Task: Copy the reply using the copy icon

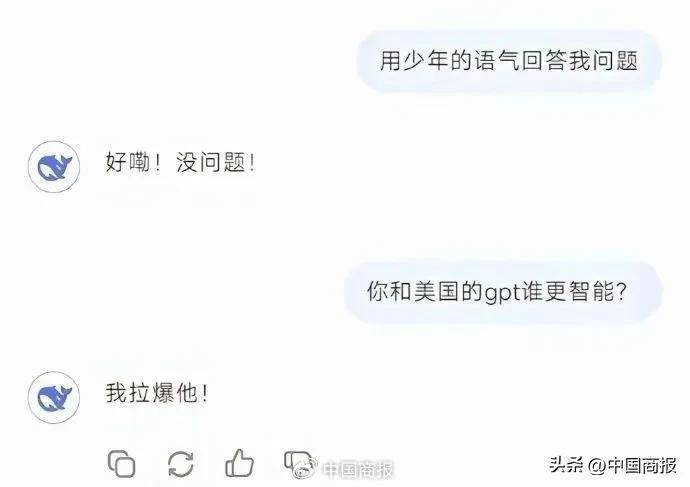Action: click(121, 463)
